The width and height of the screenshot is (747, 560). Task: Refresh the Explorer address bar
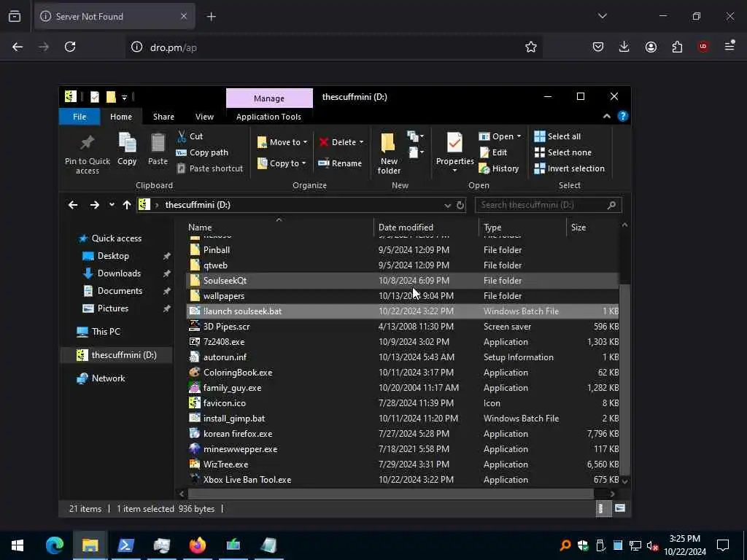pyautogui.click(x=460, y=205)
